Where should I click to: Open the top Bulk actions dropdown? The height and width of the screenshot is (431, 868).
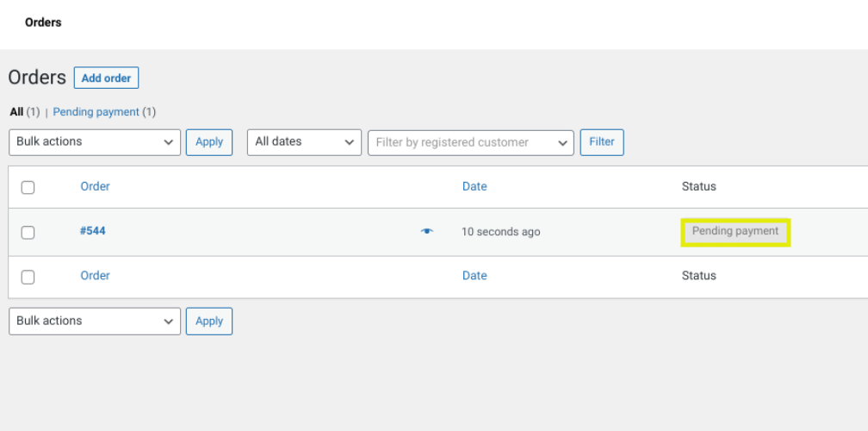click(x=95, y=142)
